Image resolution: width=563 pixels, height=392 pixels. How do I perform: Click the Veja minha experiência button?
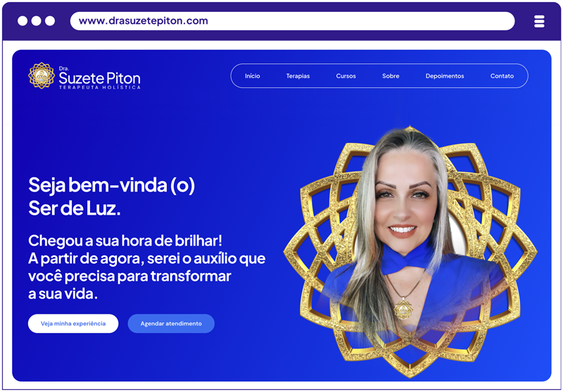point(73,324)
